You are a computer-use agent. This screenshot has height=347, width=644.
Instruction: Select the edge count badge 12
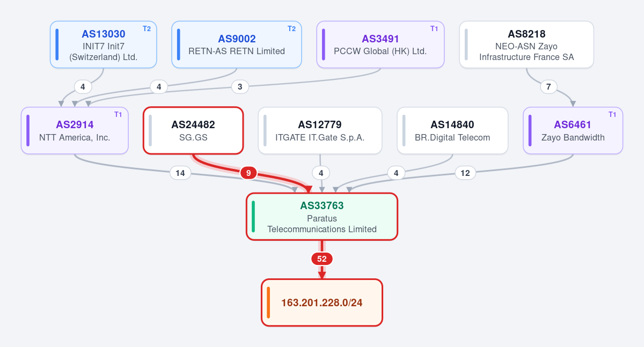coord(465,173)
